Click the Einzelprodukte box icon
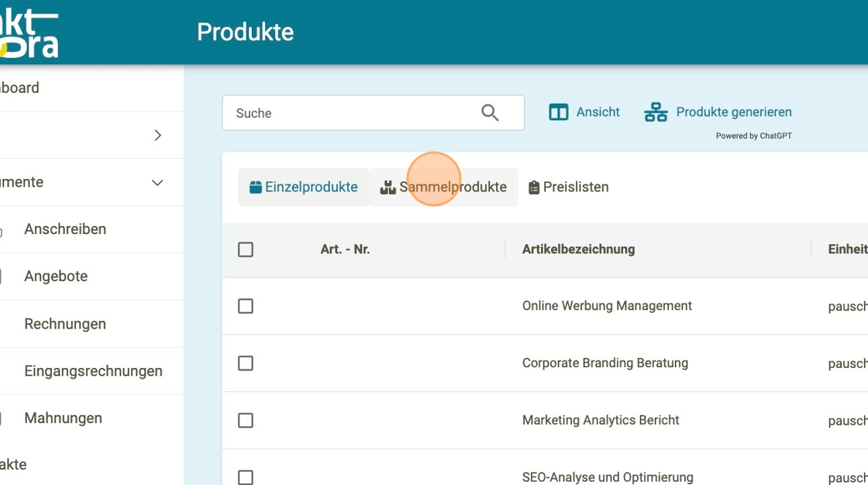 (x=255, y=187)
